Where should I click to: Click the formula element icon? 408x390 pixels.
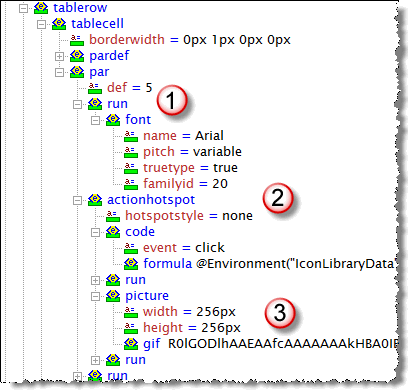[x=131, y=264]
